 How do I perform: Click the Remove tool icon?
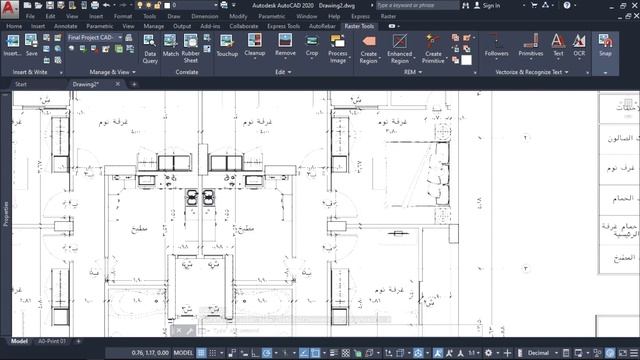285,40
